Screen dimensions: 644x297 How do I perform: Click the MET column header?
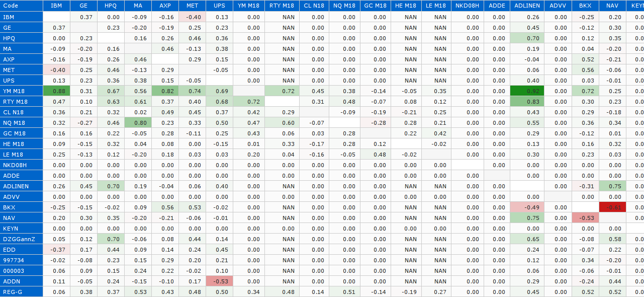tap(192, 6)
